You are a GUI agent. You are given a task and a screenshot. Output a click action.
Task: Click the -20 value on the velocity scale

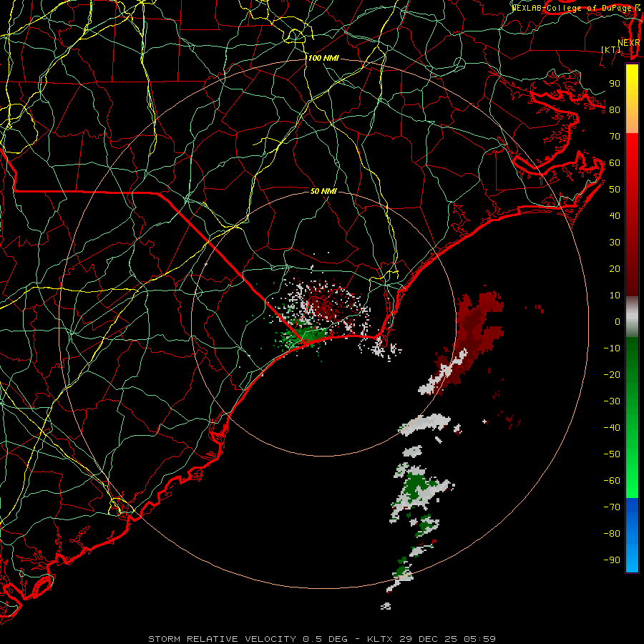612,374
